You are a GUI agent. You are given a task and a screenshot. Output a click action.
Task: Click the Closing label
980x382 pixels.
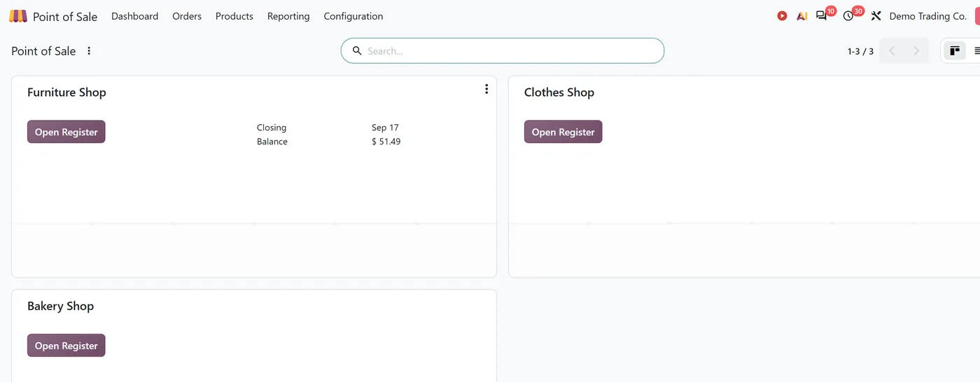pos(272,128)
